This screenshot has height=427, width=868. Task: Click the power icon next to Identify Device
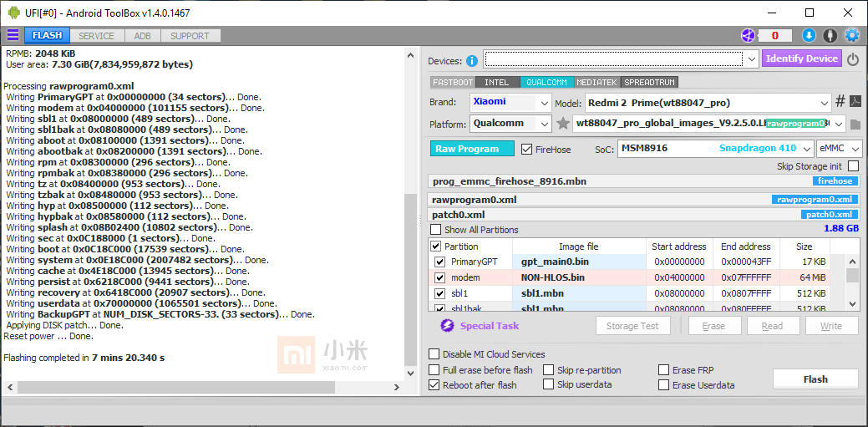[852, 58]
